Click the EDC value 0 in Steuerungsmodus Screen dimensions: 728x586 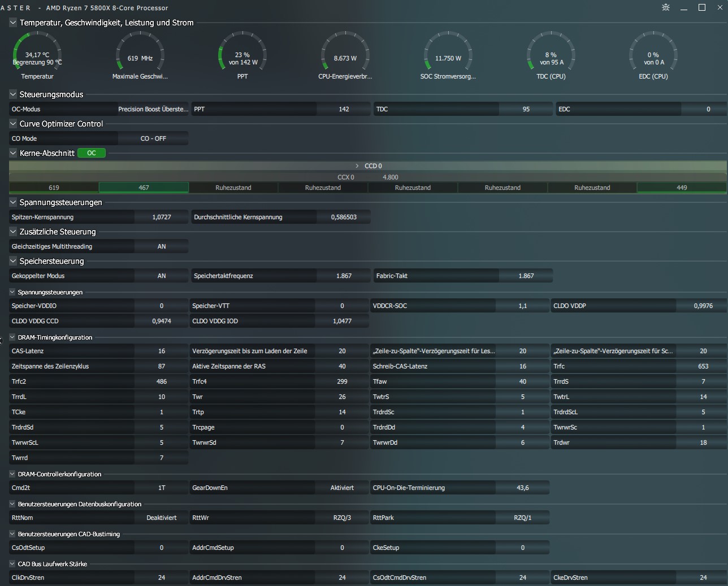coord(704,109)
